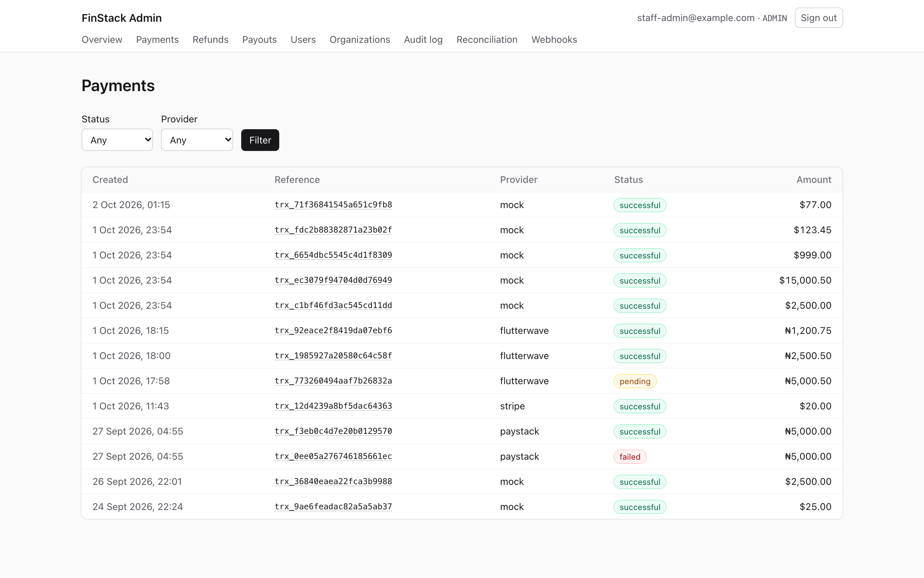Open payment trx_9ae6feadac82a5a5ab37
Image resolution: width=924 pixels, height=578 pixels.
[x=333, y=507]
